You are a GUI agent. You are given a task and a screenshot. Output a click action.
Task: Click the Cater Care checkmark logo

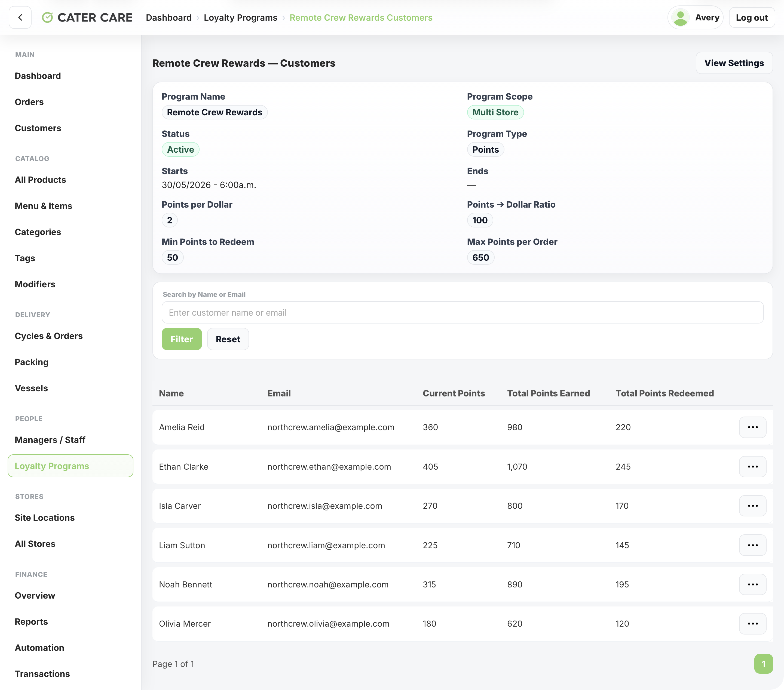47,18
